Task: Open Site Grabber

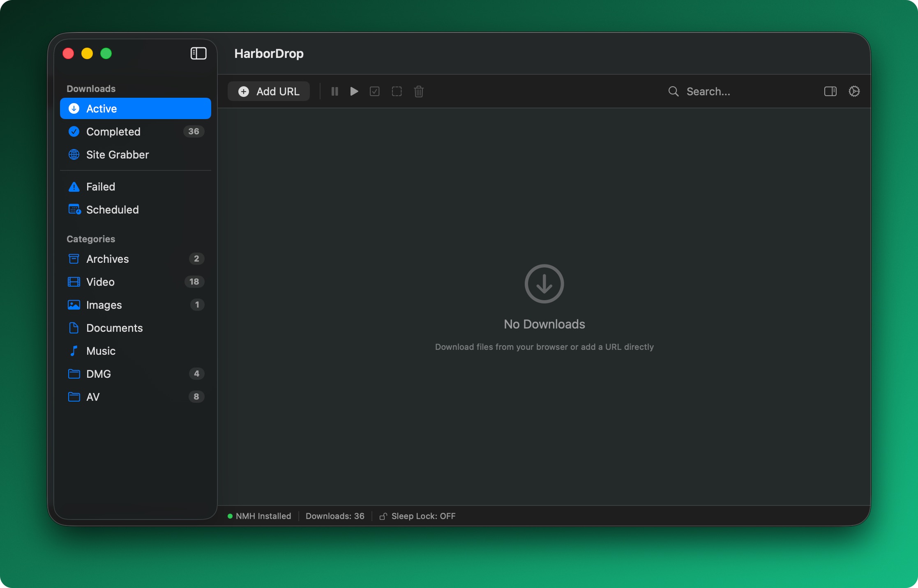Action: coord(136,154)
